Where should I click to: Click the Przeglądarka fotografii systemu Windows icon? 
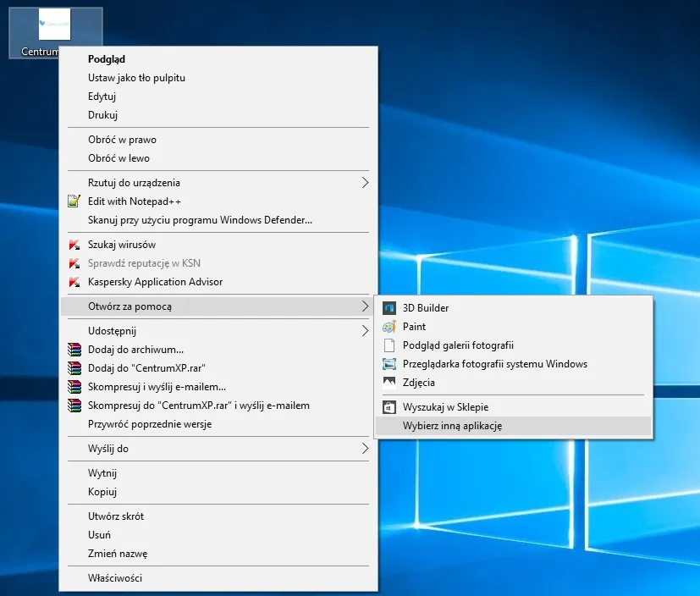pyautogui.click(x=389, y=364)
